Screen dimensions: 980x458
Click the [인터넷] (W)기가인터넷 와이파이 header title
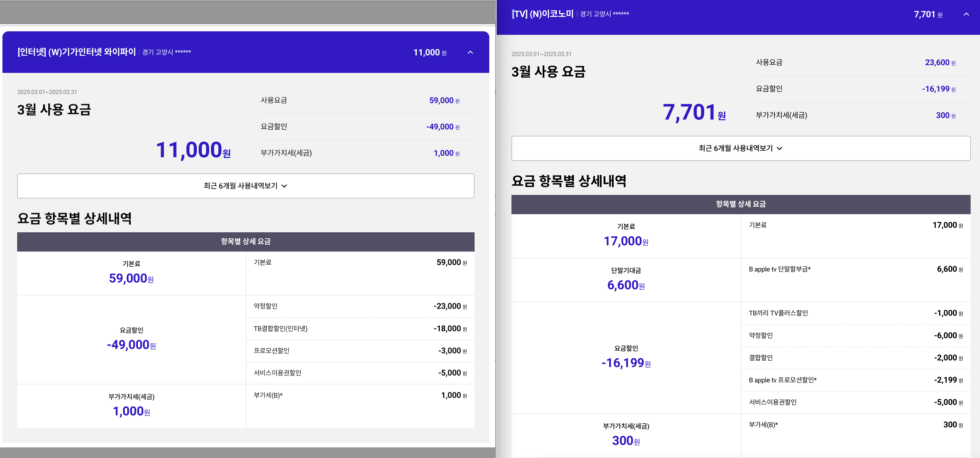click(x=77, y=52)
